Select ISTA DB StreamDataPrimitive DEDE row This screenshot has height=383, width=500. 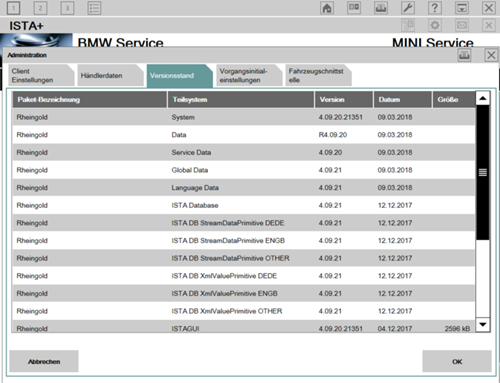coord(244,223)
